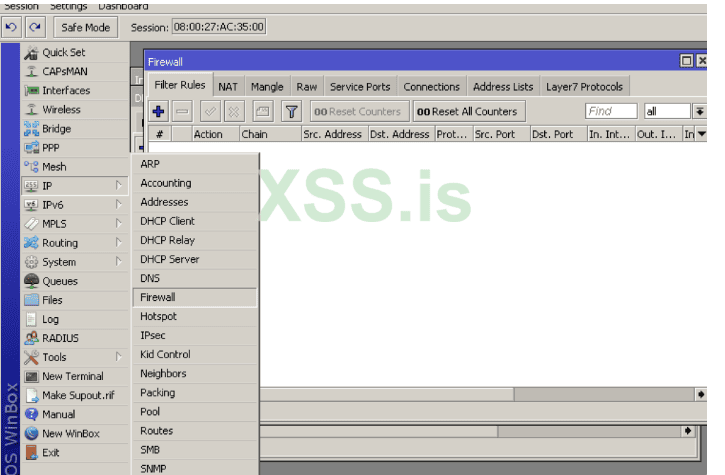Viewport: 725px width, 475px height.
Task: Sort by the Src. Address column header
Action: click(335, 134)
